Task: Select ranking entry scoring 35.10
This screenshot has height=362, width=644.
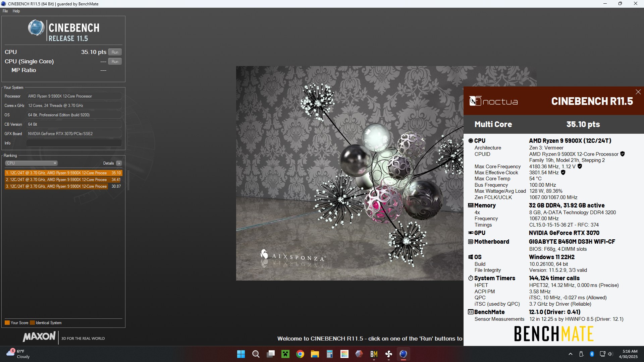Action: coord(63,173)
